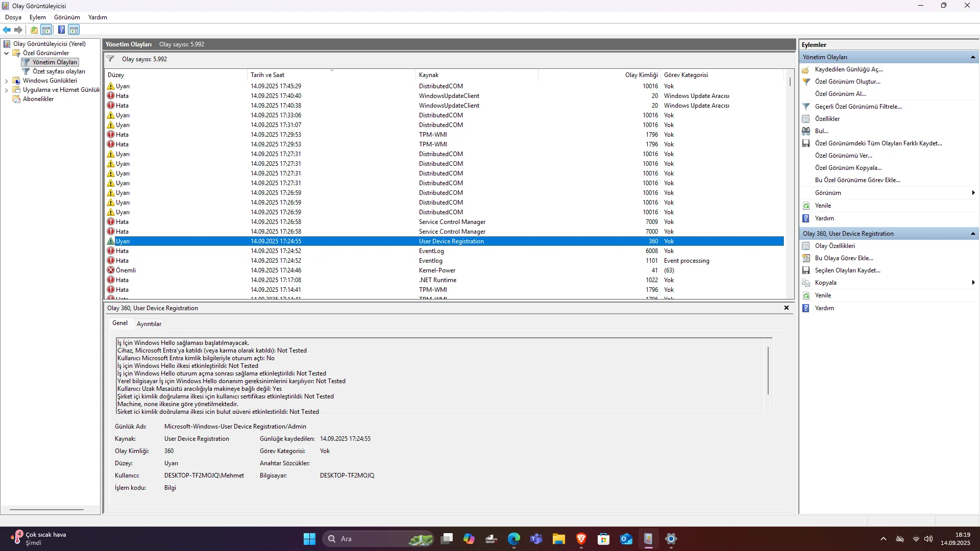Expand Windows Günlükleri tree node
Image resolution: width=980 pixels, height=551 pixels.
6,81
